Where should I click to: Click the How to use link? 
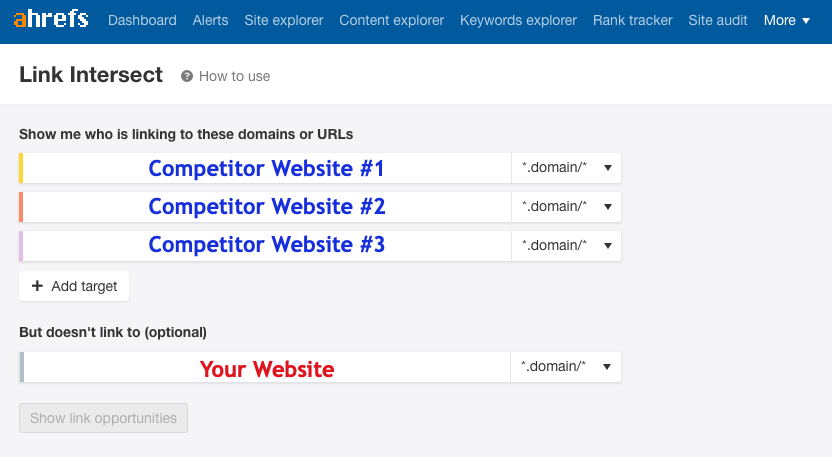(234, 76)
